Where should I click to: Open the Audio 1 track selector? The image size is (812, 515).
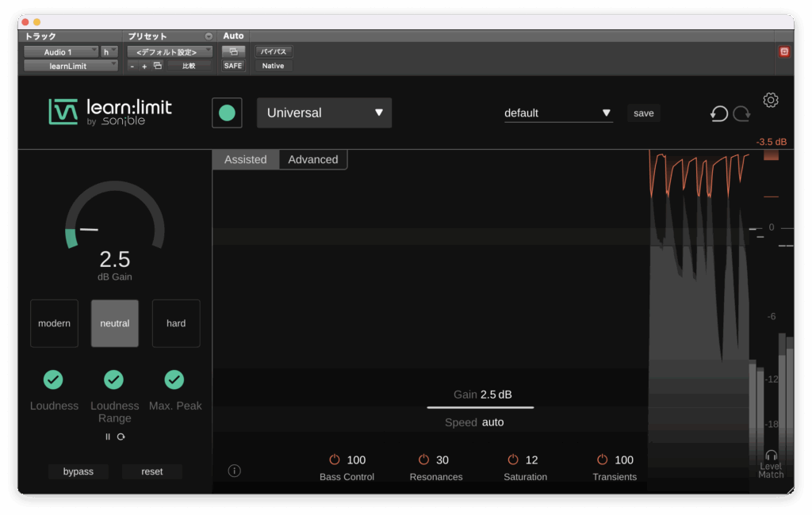pos(61,51)
